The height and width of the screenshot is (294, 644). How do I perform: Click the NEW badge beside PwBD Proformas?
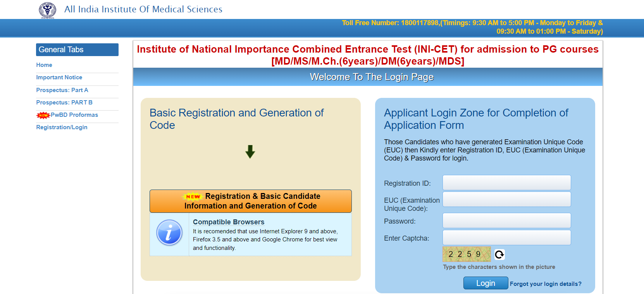pyautogui.click(x=43, y=115)
